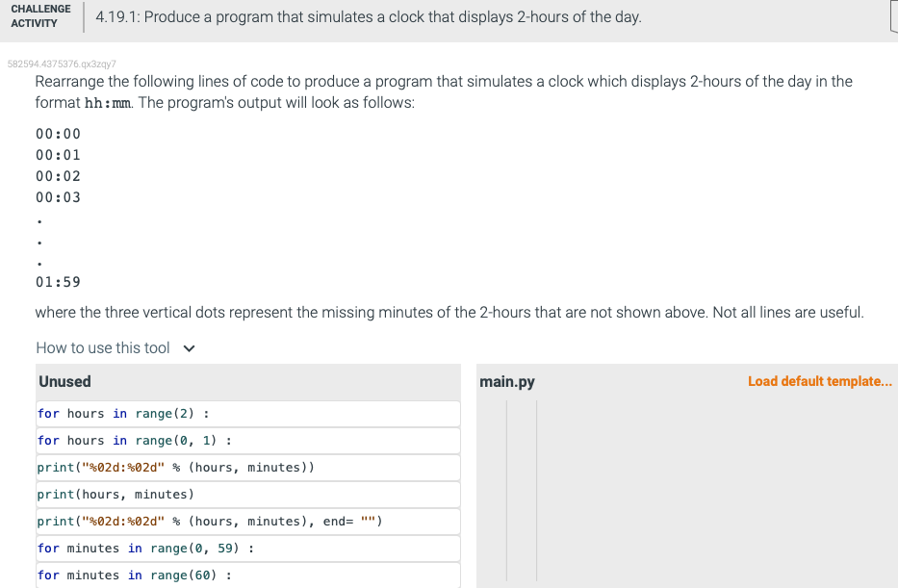The height and width of the screenshot is (588, 898).
Task: Click the activity ID "582594.4375376.qx3zqy7"
Action: point(62,62)
